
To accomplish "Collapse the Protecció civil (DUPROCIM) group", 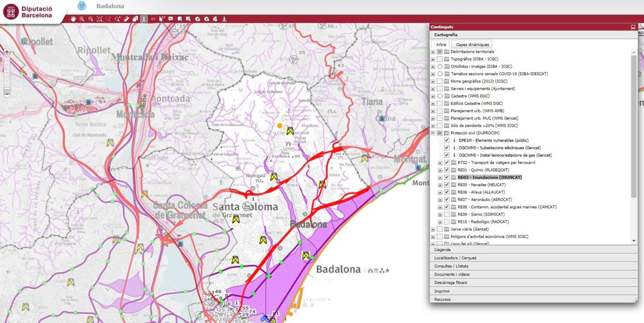I will (433, 133).
